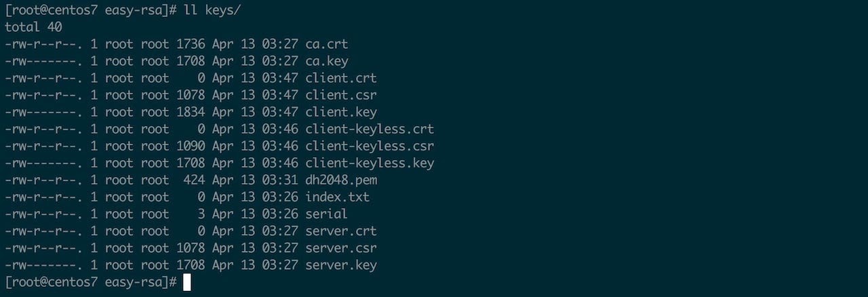
Task: Click client-keyless.csr filename
Action: tap(370, 146)
